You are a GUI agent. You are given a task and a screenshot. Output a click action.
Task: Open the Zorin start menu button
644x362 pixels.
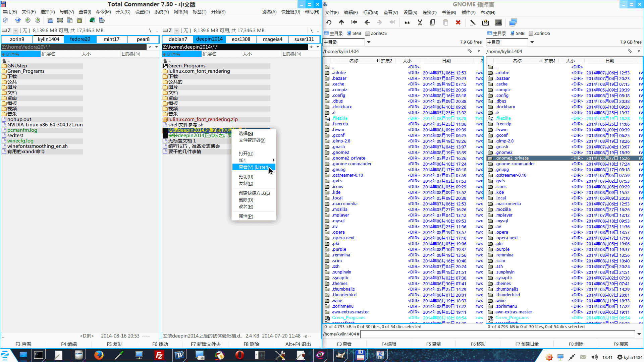point(6,355)
